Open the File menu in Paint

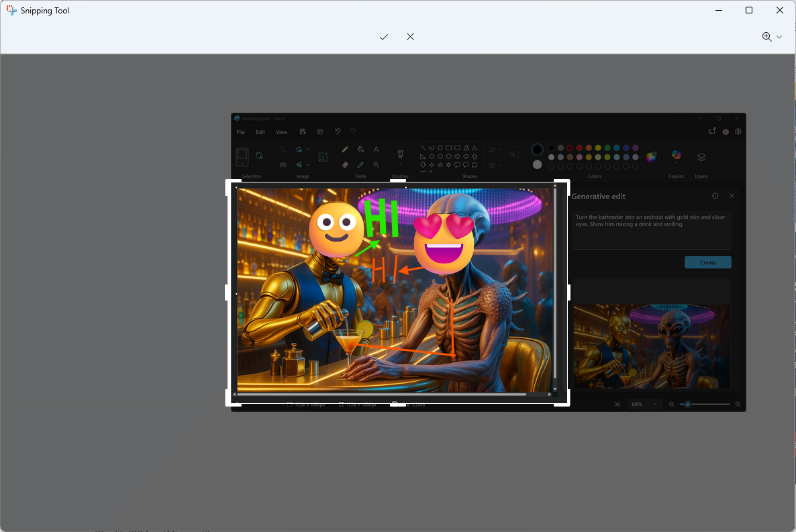pyautogui.click(x=241, y=132)
